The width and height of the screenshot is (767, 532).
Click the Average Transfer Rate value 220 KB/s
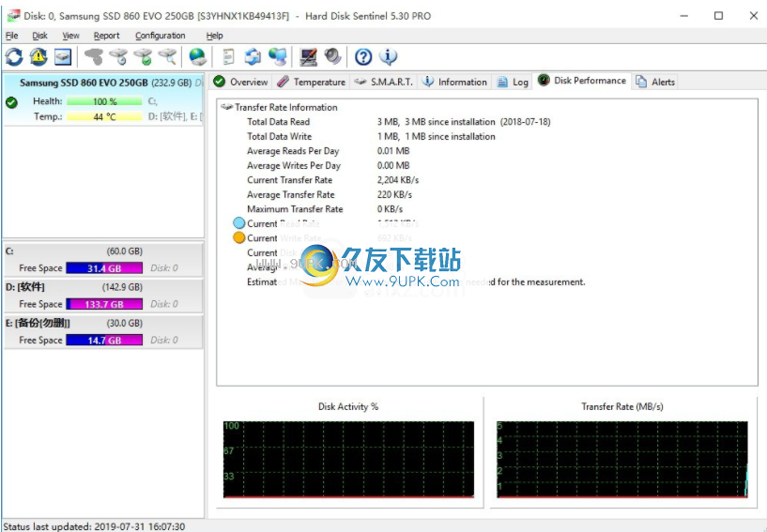pyautogui.click(x=394, y=194)
